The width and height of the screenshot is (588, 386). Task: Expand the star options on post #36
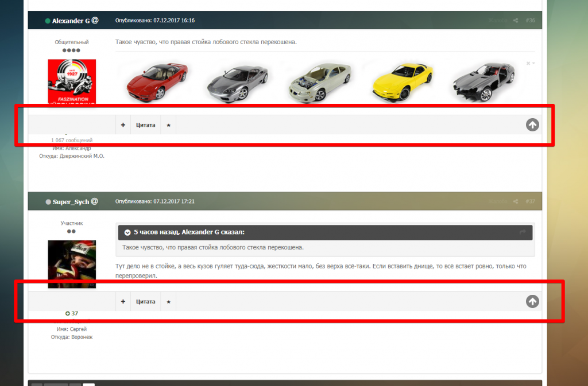(168, 124)
